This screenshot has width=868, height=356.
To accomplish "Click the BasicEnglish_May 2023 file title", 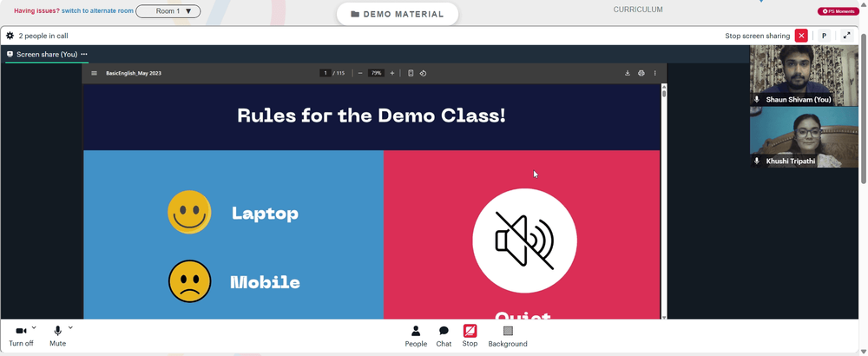I will [134, 73].
